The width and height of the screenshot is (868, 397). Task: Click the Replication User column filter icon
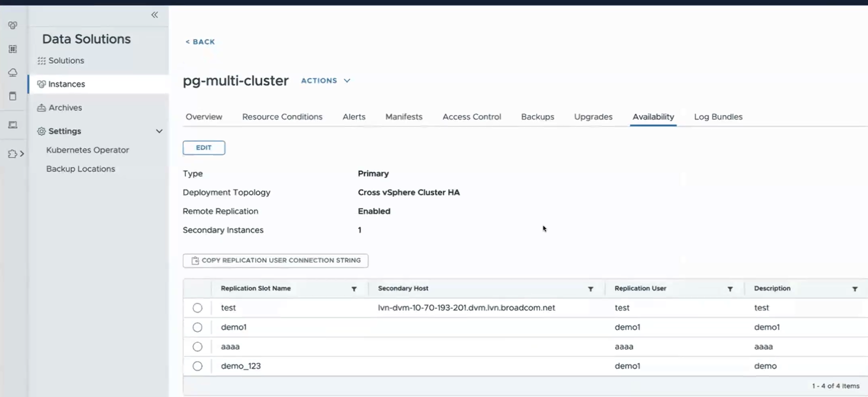(730, 289)
